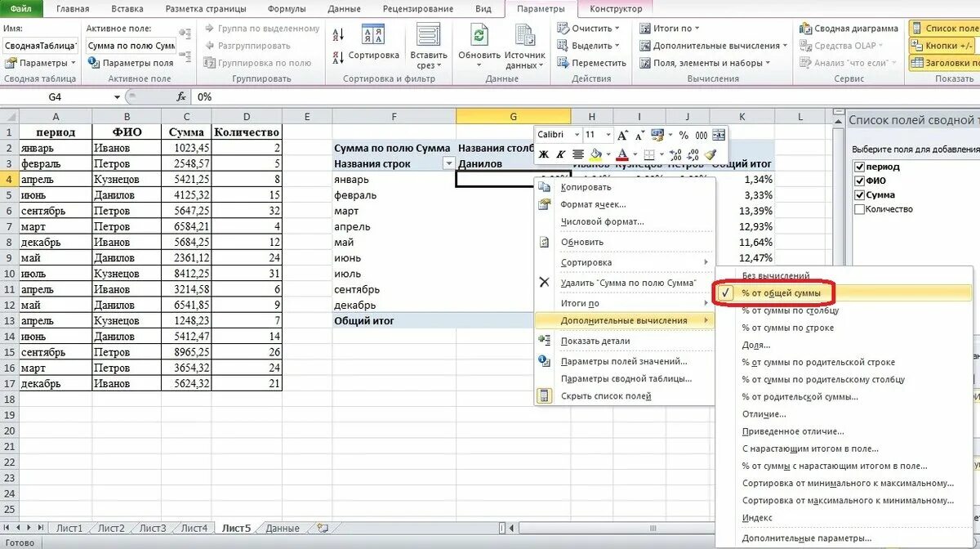Uncheck the период field checkbox
Image resolution: width=980 pixels, height=549 pixels.
pos(858,167)
